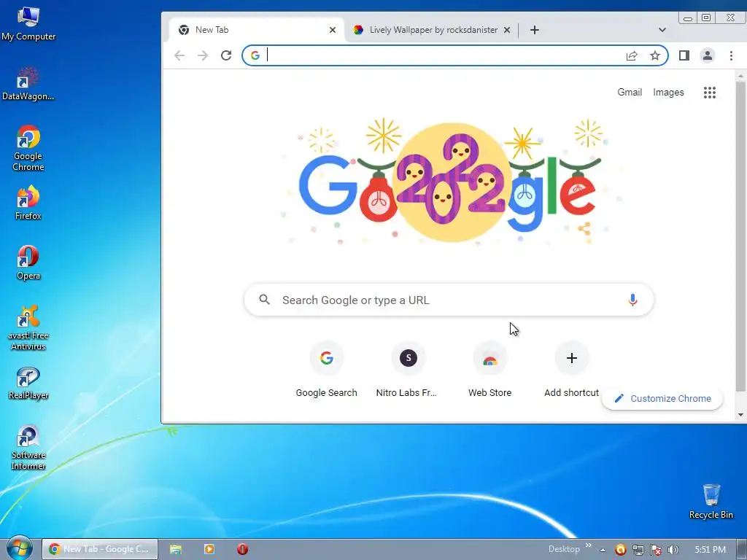Click the Google G icon in address bar
The width and height of the screenshot is (747, 560).
255,55
